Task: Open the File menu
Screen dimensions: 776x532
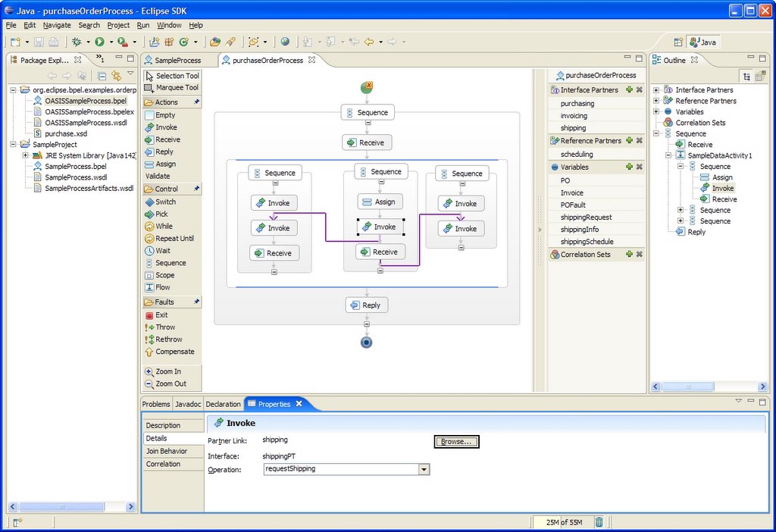Action: pos(11,25)
